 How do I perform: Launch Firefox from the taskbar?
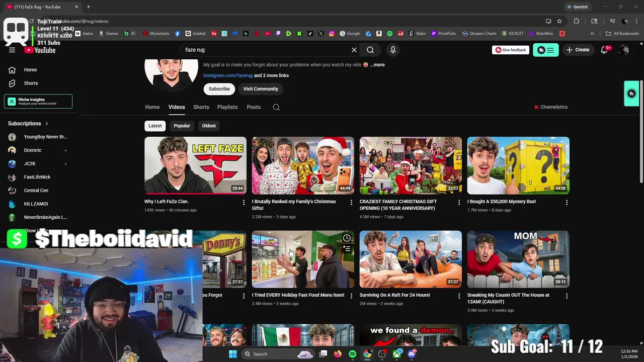pyautogui.click(x=338, y=354)
